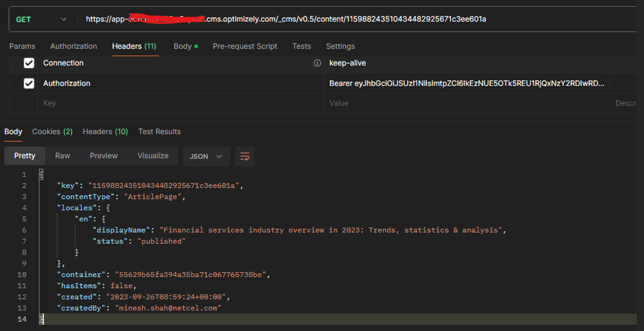Open the request Settings tab
Image resolution: width=644 pixels, height=331 pixels.
(x=340, y=46)
